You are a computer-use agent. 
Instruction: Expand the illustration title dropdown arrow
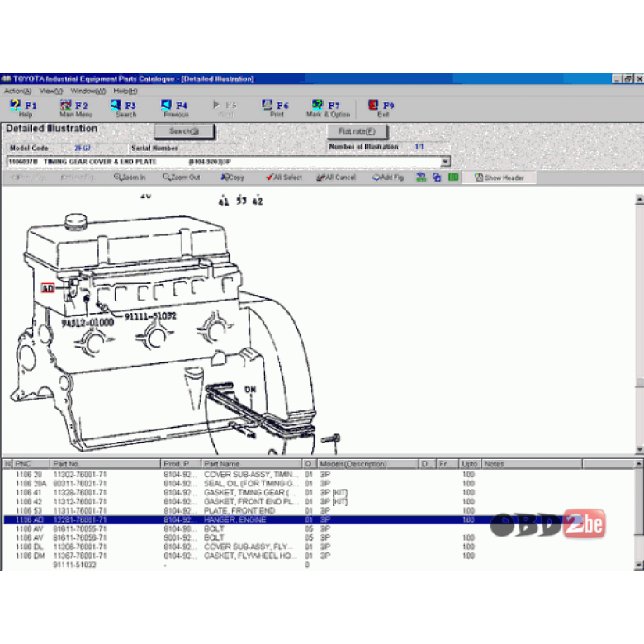445,161
